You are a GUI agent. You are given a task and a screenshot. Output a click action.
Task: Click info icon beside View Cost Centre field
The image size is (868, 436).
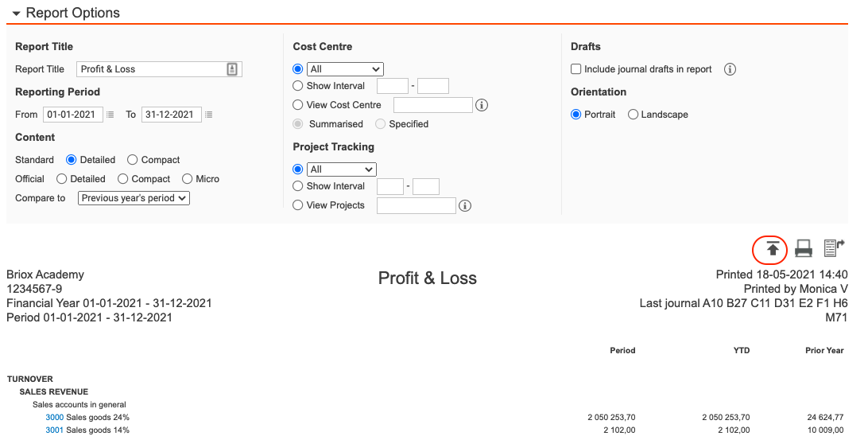click(x=482, y=105)
